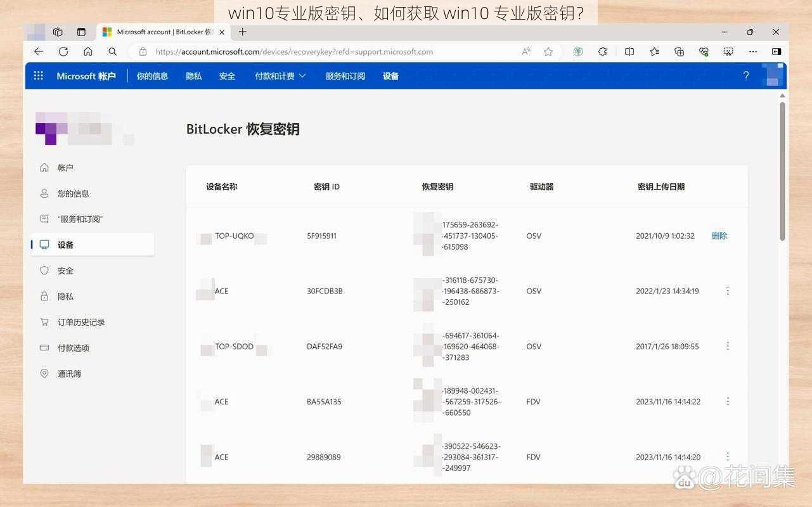Click the BitLocker 恢复密钥 heading
Image resolution: width=812 pixels, height=507 pixels.
click(x=243, y=129)
